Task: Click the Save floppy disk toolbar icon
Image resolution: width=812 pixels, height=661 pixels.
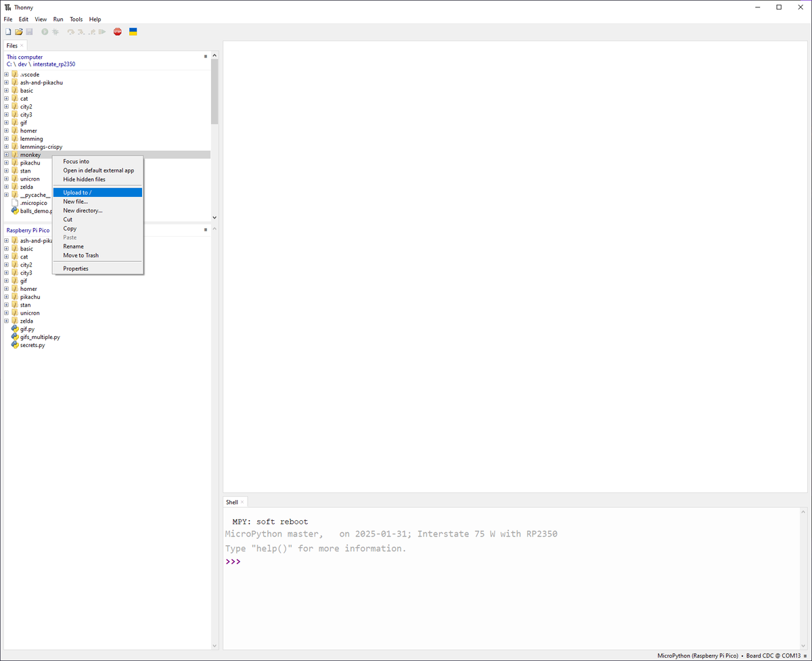Action: tap(29, 32)
